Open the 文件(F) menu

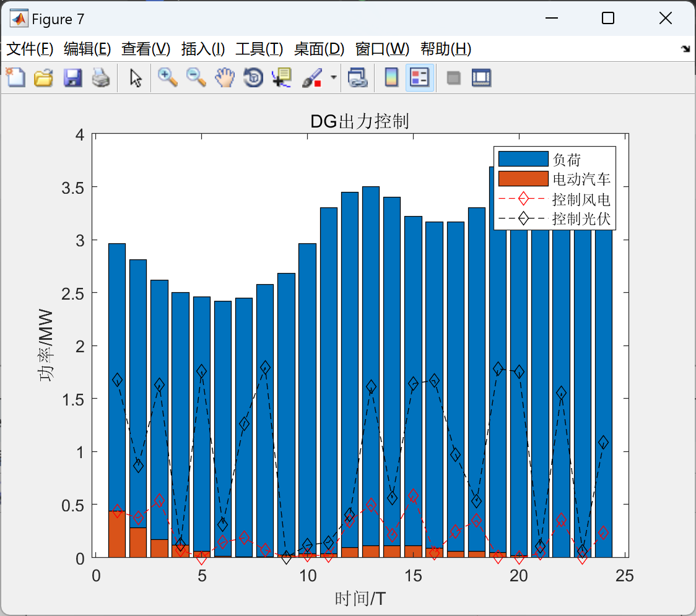tap(30, 49)
